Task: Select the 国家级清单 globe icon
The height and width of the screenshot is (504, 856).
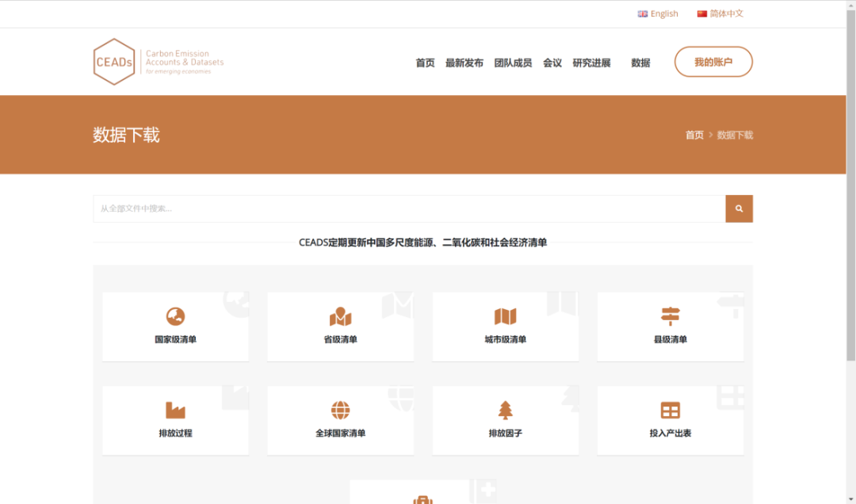Action: tap(174, 315)
